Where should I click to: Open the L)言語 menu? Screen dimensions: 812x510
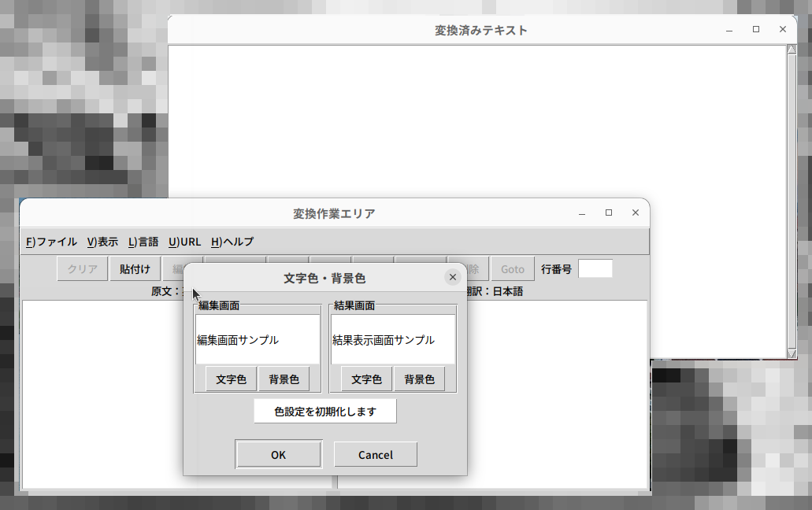tap(143, 242)
